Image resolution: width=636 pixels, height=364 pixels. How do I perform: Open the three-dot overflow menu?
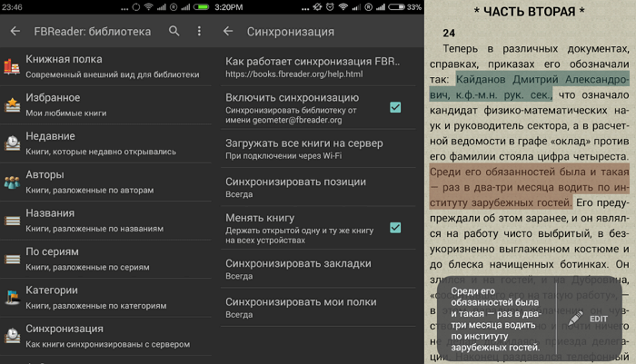pyautogui.click(x=200, y=32)
